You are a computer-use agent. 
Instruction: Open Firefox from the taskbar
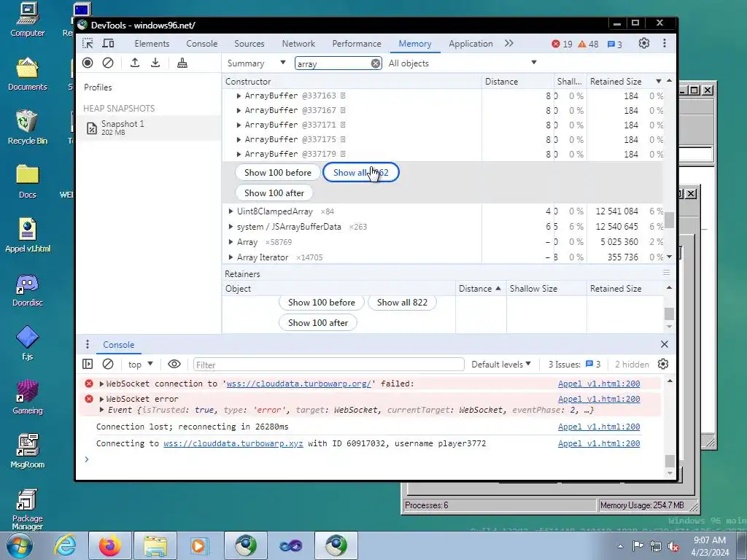tap(110, 545)
